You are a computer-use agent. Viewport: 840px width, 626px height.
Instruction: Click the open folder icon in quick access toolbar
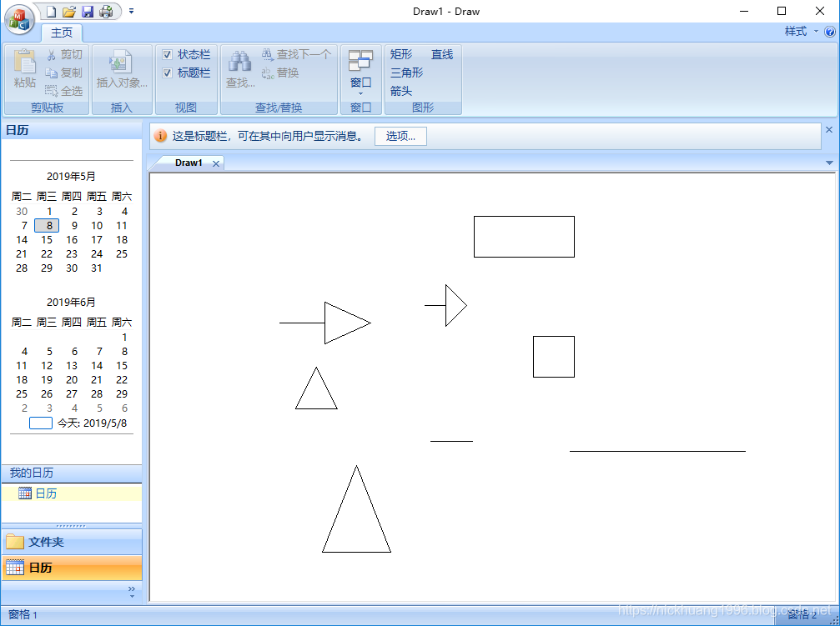click(x=68, y=11)
